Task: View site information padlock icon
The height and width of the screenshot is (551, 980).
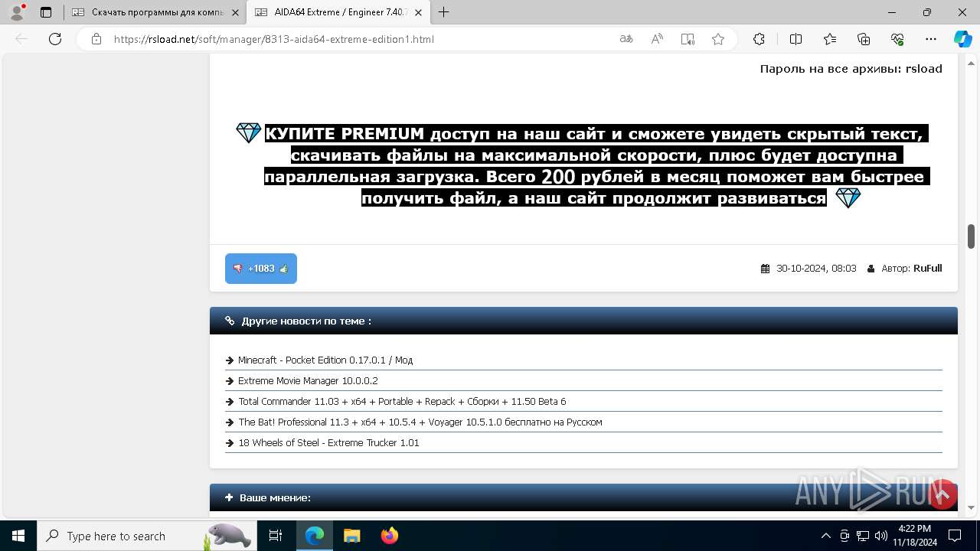Action: [x=96, y=39]
